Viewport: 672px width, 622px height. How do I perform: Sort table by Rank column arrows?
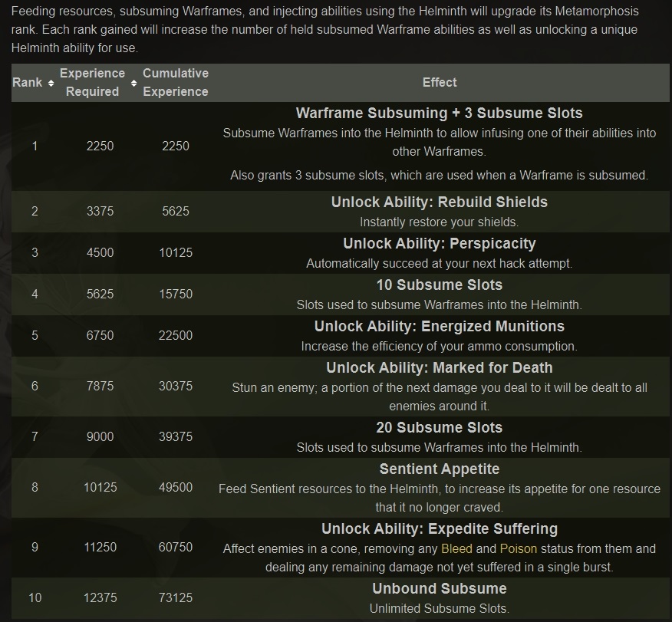[x=51, y=83]
